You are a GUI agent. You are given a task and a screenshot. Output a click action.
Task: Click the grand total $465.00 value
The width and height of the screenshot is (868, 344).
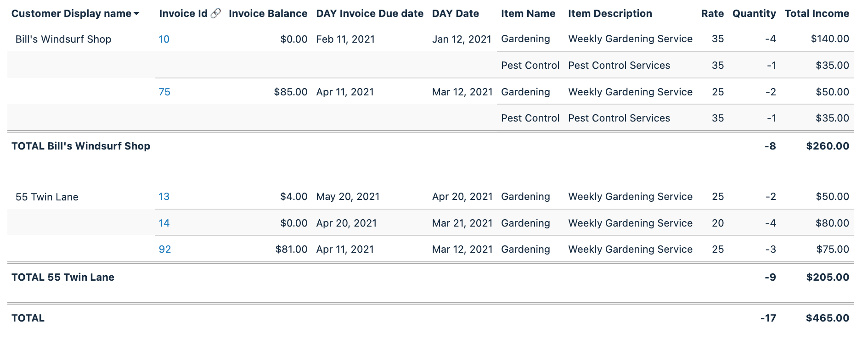click(827, 318)
